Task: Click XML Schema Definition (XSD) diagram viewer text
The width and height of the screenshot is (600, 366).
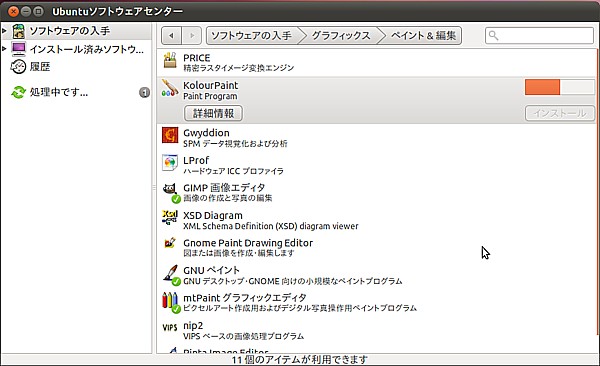Action: tap(271, 226)
